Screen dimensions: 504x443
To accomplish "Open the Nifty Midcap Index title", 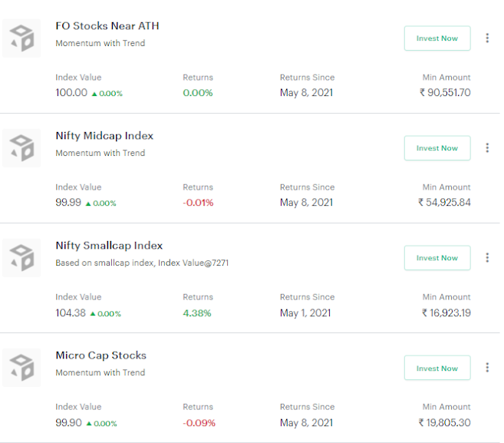I will (104, 136).
